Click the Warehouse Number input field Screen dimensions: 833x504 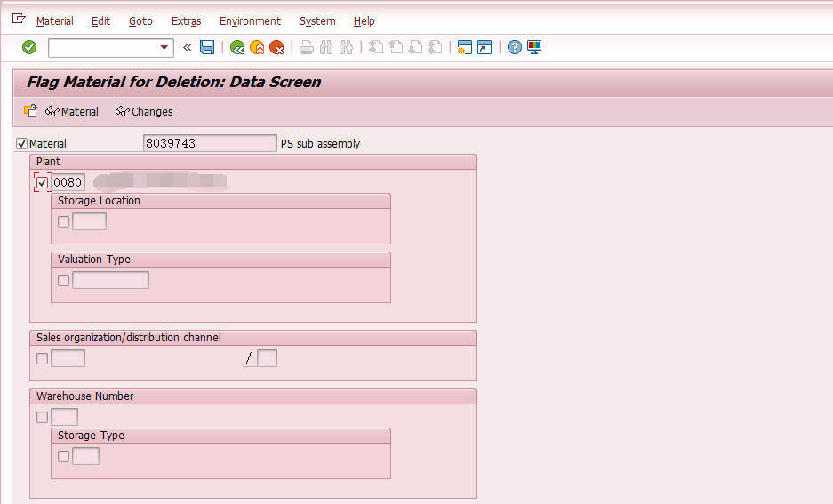tap(64, 418)
